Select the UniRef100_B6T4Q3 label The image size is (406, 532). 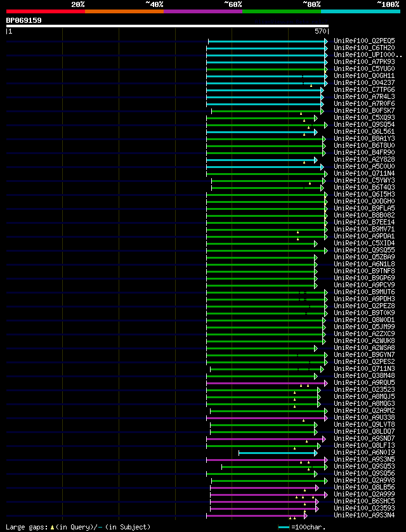[364, 187]
